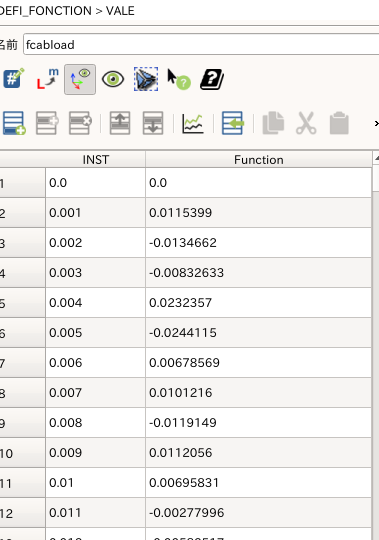The image size is (379, 540).
Task: Select Function cell 0.0112056
Action: click(x=259, y=453)
